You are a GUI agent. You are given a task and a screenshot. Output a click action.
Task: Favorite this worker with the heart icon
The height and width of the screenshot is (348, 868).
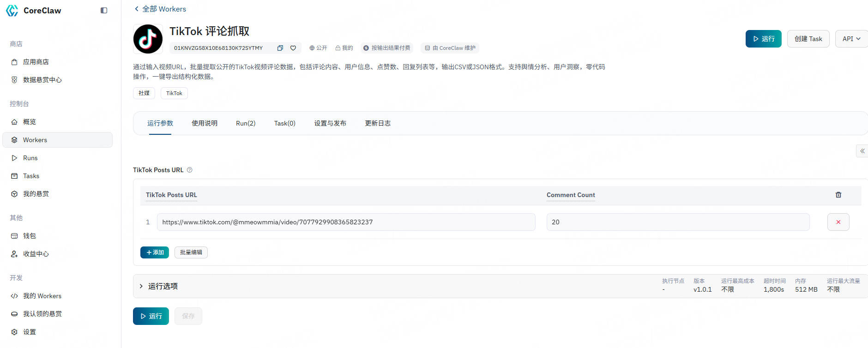coord(293,48)
